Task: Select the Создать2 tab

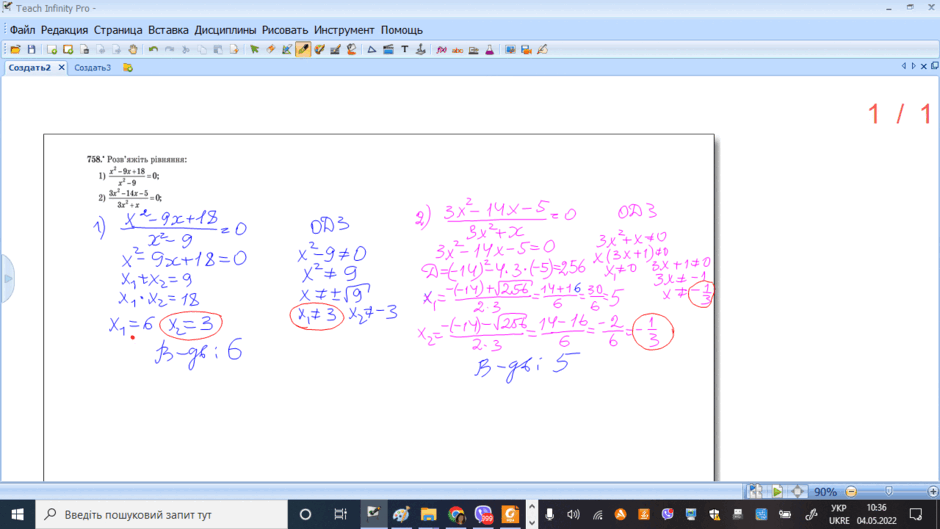Action: pos(29,68)
